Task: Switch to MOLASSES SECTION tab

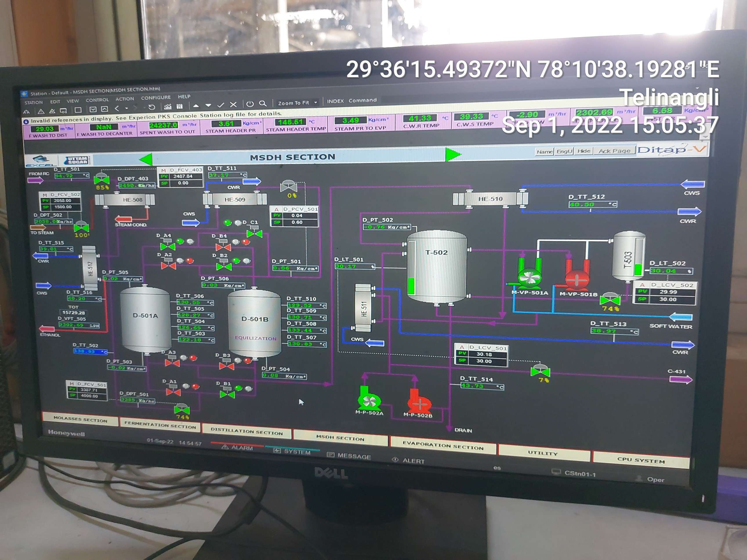Action: [80, 419]
